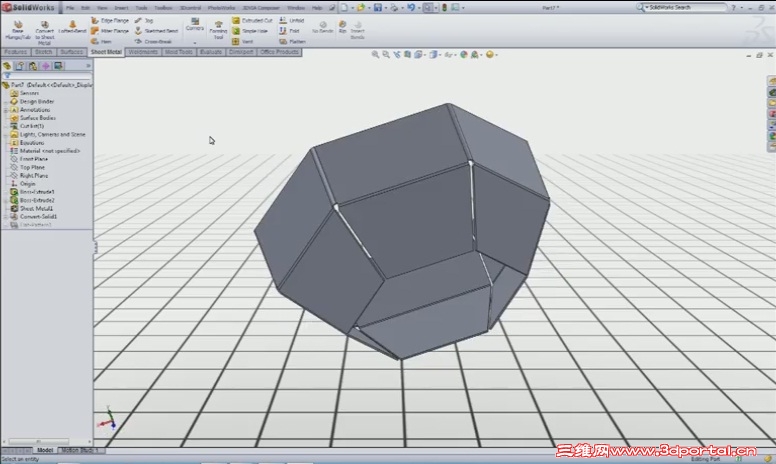The image size is (776, 464).
Task: Choose the Miter Flange tool
Action: coord(110,31)
